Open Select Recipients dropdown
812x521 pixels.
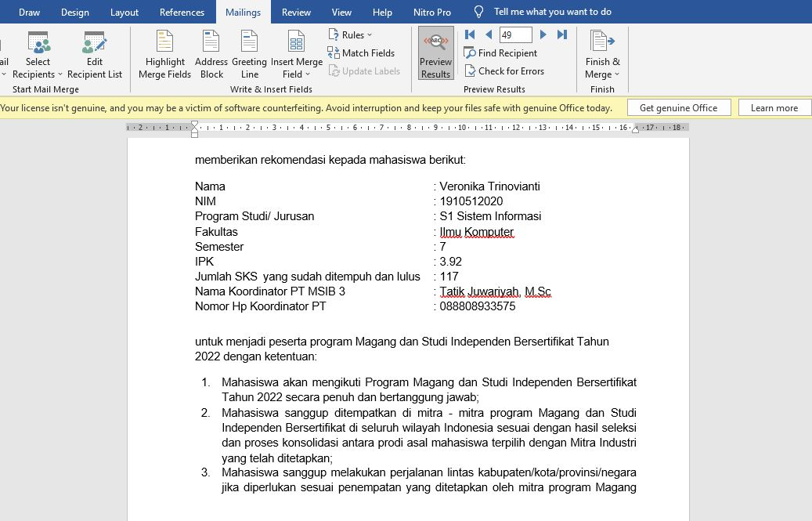click(x=38, y=55)
